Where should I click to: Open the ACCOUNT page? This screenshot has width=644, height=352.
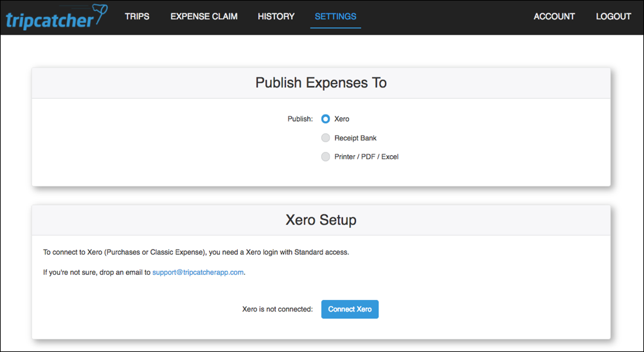pos(554,17)
